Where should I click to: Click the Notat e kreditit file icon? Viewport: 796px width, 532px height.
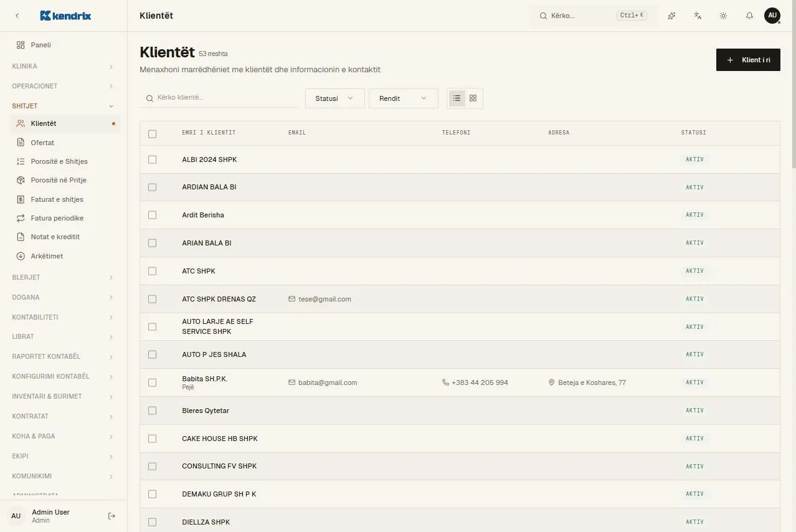[21, 237]
